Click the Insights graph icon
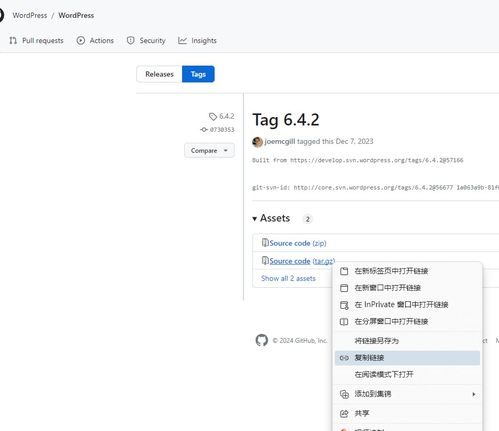This screenshot has width=499, height=431. click(x=182, y=41)
